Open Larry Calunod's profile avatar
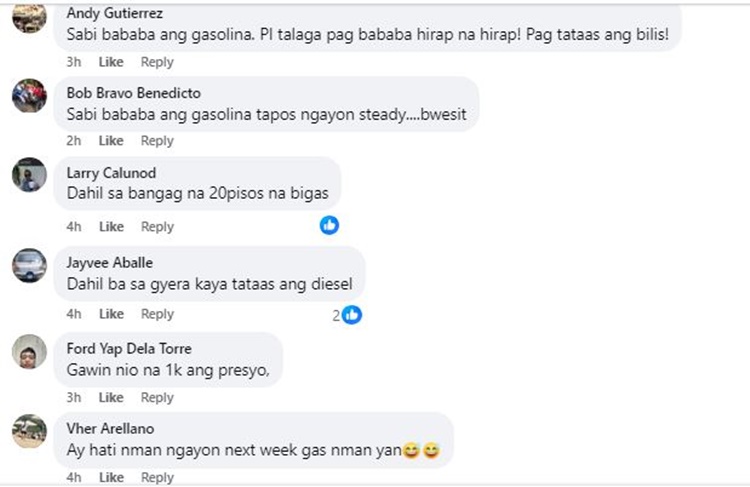Image resolution: width=750 pixels, height=487 pixels. tap(29, 175)
